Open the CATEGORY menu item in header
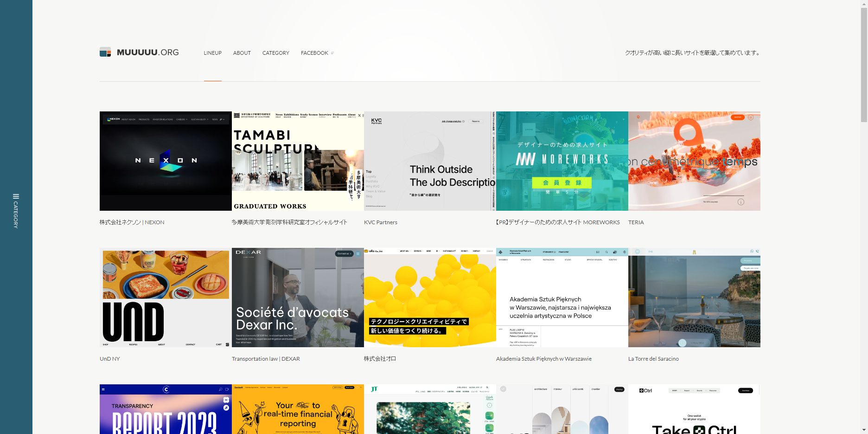The width and height of the screenshot is (868, 434). (x=276, y=53)
